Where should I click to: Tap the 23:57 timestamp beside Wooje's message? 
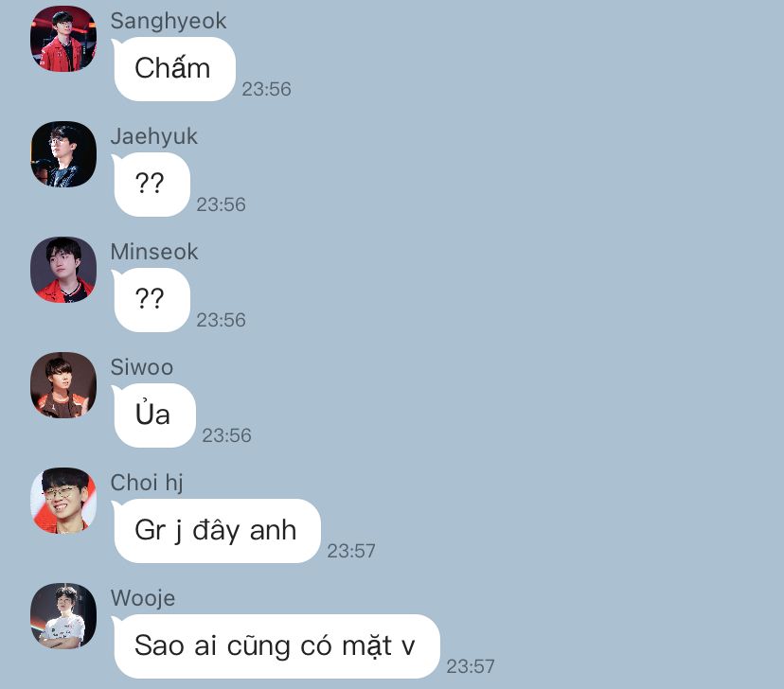pyautogui.click(x=471, y=666)
